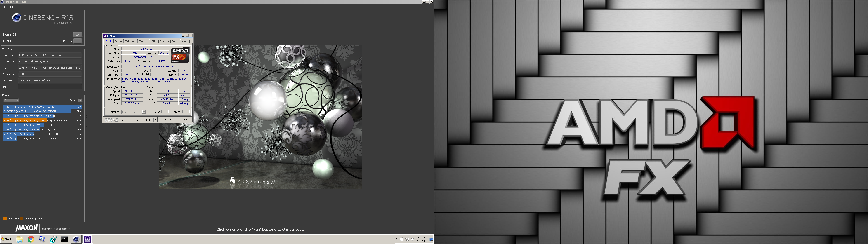Click the AMD FX Unlocked logo in CPU-Z
868x244 pixels.
(x=180, y=55)
